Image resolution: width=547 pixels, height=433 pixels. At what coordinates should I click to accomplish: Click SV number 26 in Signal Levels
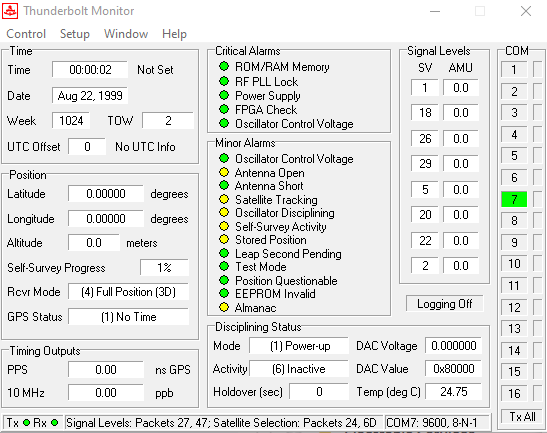coord(425,139)
